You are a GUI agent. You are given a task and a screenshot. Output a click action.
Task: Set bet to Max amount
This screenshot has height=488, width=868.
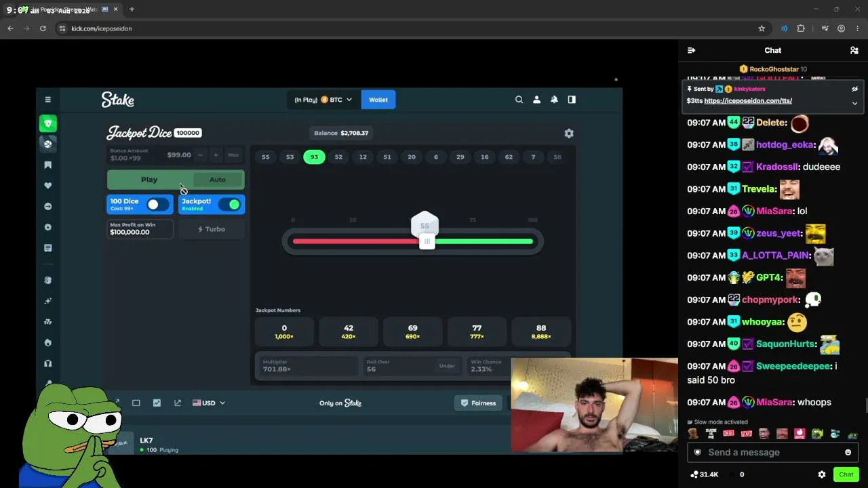click(233, 155)
